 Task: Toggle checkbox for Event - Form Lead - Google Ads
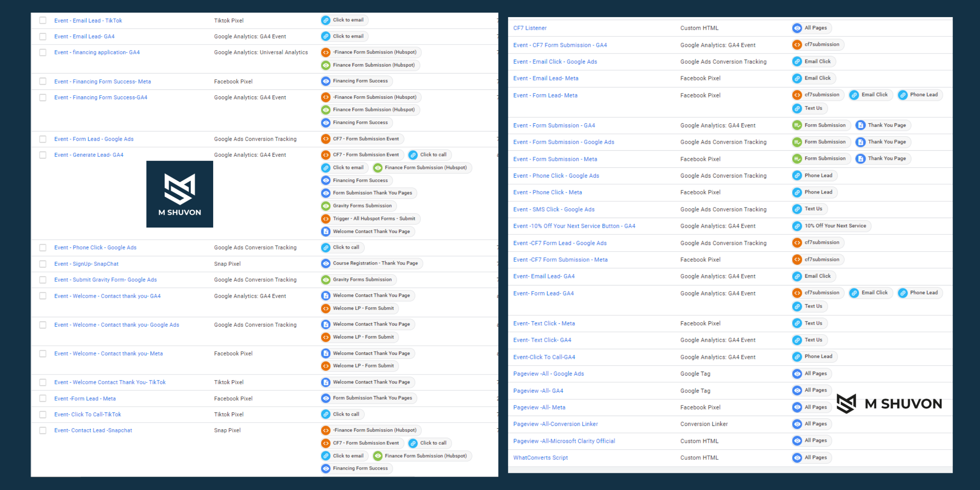[43, 139]
